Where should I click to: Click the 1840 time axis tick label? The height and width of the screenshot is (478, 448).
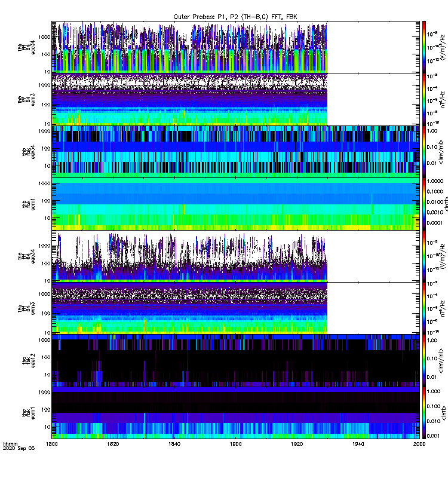(174, 444)
